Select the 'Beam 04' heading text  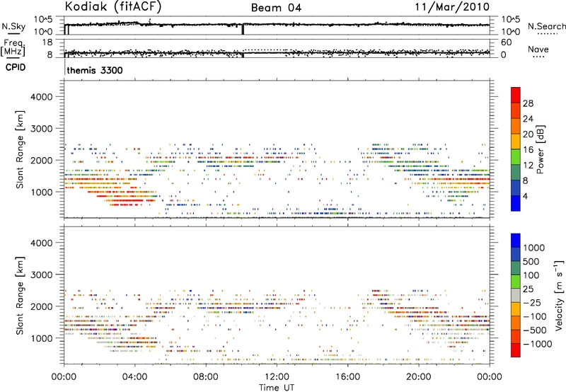click(276, 8)
